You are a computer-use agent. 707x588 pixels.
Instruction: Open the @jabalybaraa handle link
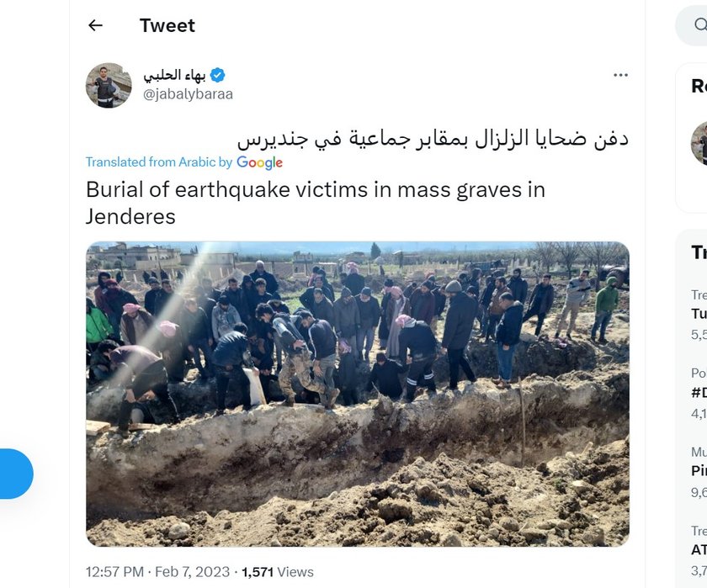[x=188, y=94]
